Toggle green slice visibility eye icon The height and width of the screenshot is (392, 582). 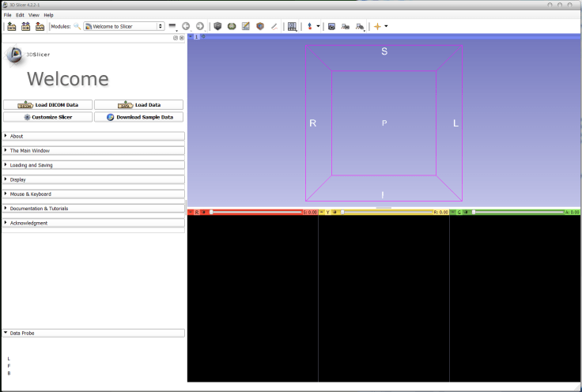[466, 212]
